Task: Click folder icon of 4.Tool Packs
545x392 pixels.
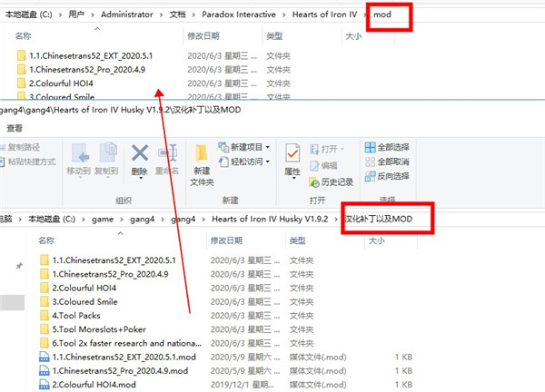Action: point(45,315)
